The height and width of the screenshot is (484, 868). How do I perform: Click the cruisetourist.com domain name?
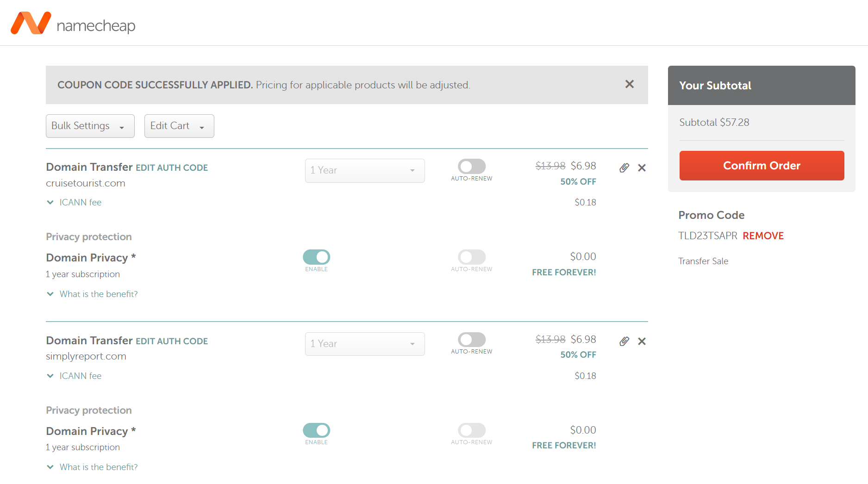click(86, 183)
